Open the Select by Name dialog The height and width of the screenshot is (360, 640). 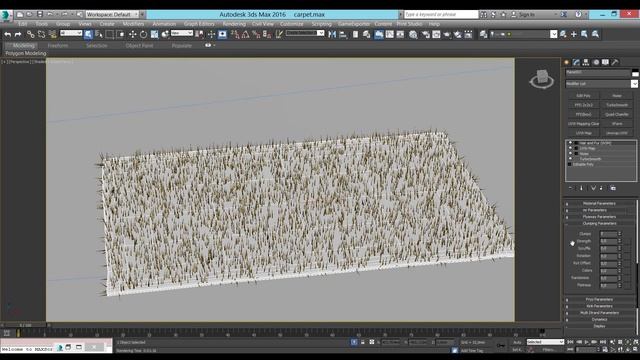(99, 35)
